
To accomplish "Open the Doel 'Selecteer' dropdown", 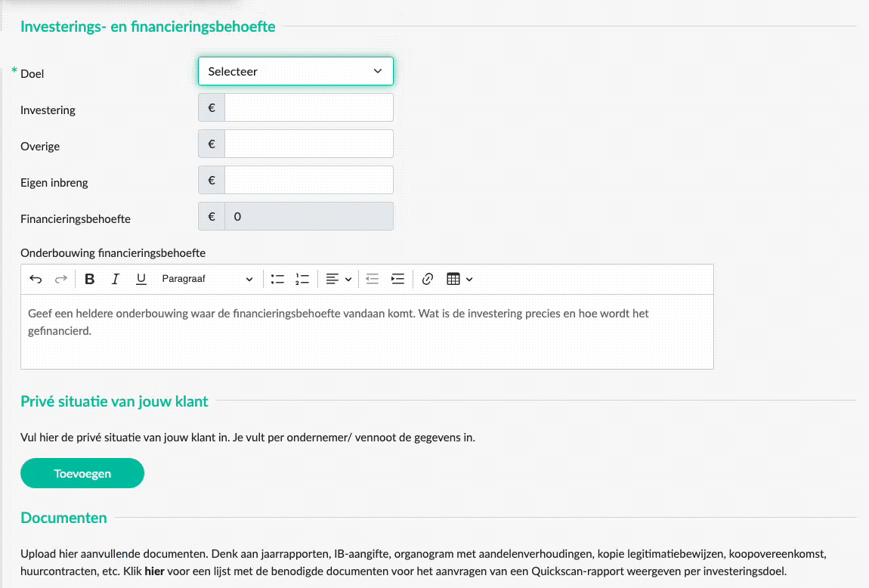I will [x=295, y=72].
